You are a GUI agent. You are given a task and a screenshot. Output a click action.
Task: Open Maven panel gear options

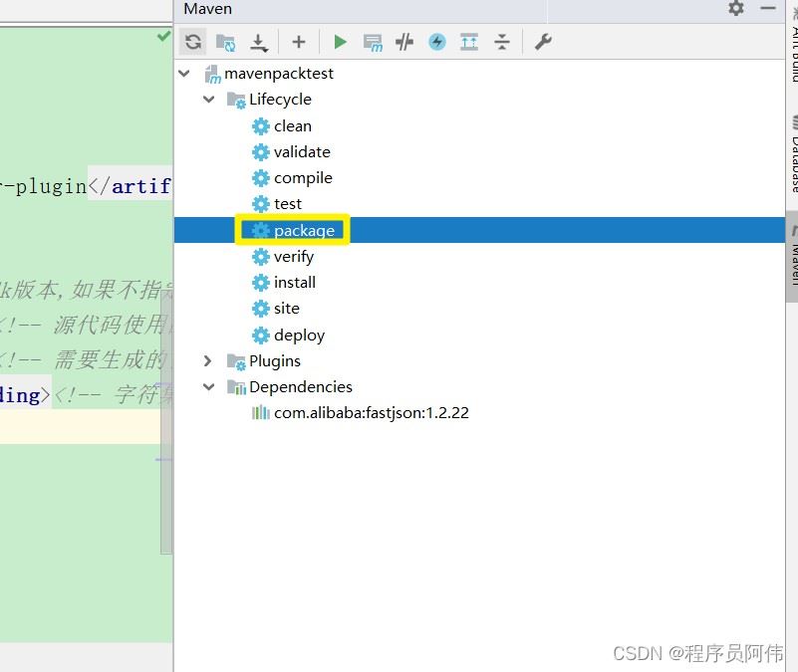pos(736,8)
